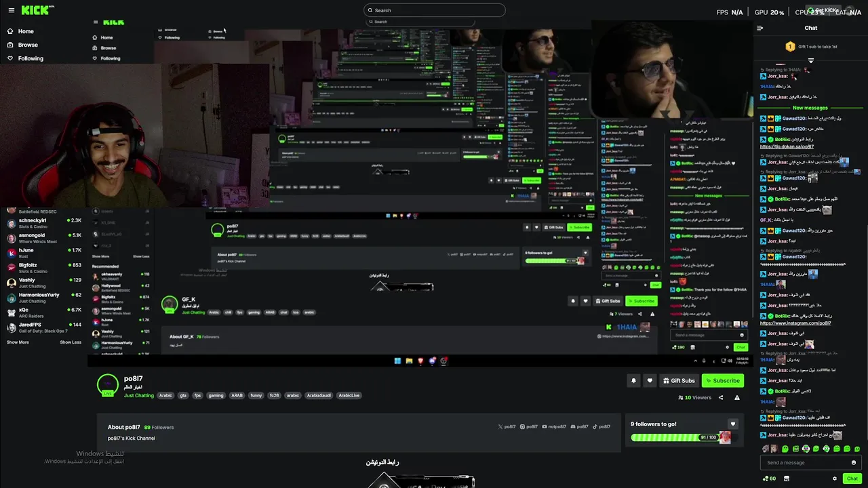This screenshot has height=488, width=868.
Task: Click the main Gift Subs button
Action: pyautogui.click(x=679, y=381)
